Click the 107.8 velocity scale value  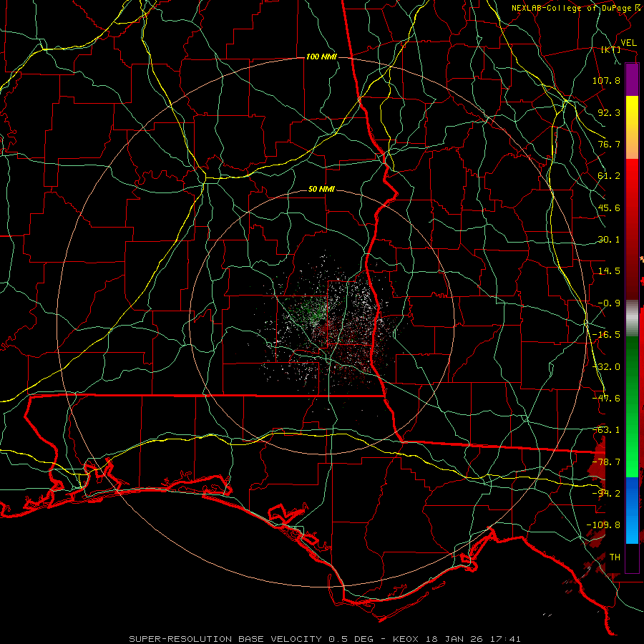pos(606,80)
